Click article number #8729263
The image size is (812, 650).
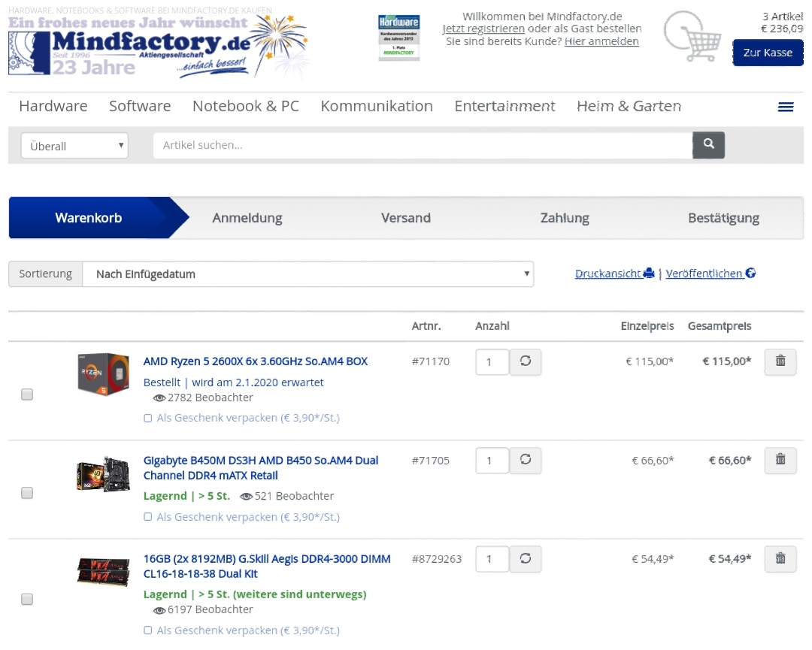click(x=437, y=559)
